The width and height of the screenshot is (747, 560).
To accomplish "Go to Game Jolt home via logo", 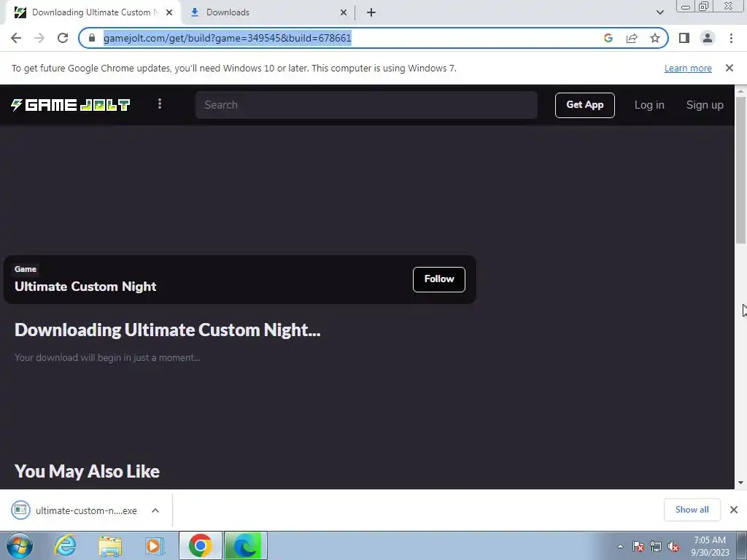I will (x=70, y=105).
